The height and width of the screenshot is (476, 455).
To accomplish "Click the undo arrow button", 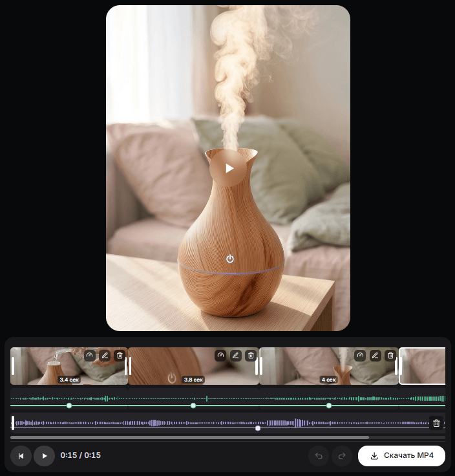I will 319,456.
